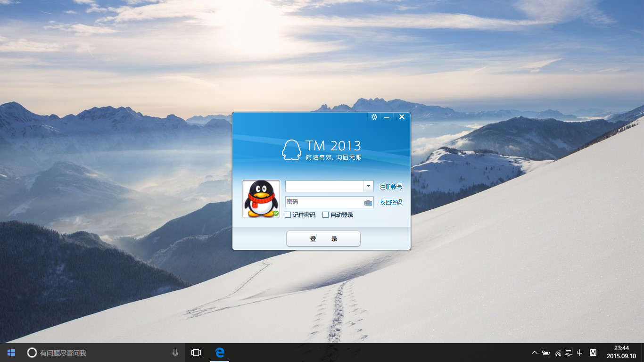Click the M input method icon
This screenshot has height=362, width=644.
coord(593,353)
